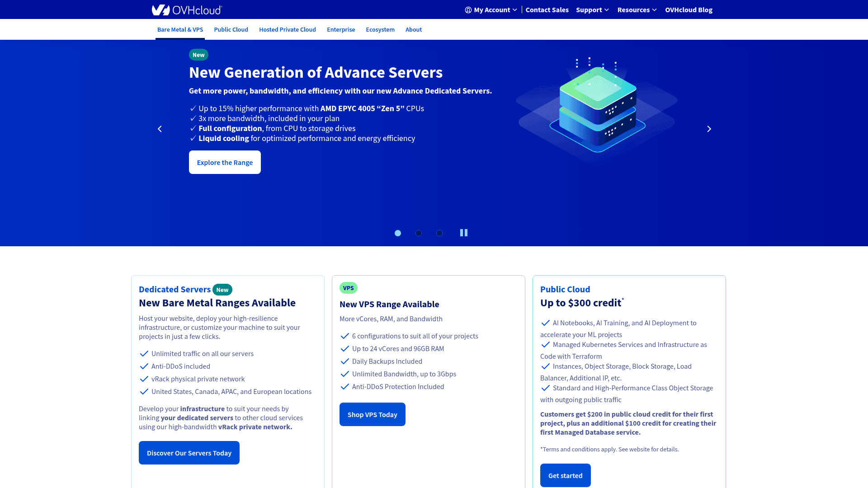The image size is (868, 488).
Task: Click Explore the Range
Action: click(225, 162)
